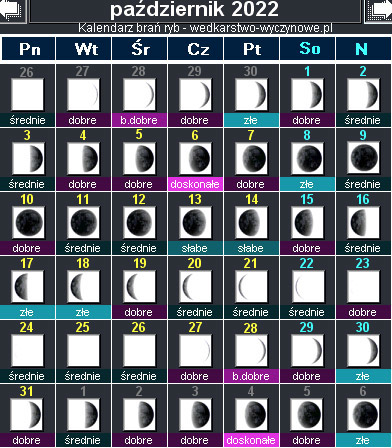Select day number 22
The width and height of the screenshot is (392, 448).
(307, 263)
